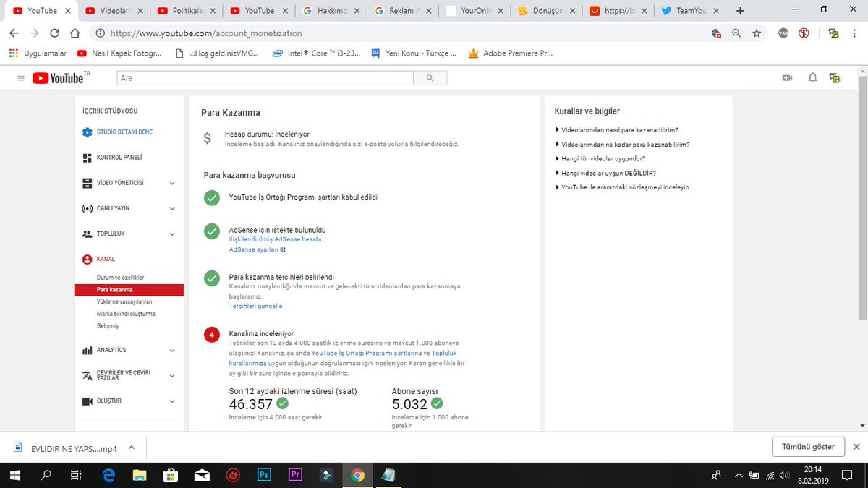Screen dimensions: 868x488
Task: Open Photoshop from the taskbar
Action: [264, 475]
